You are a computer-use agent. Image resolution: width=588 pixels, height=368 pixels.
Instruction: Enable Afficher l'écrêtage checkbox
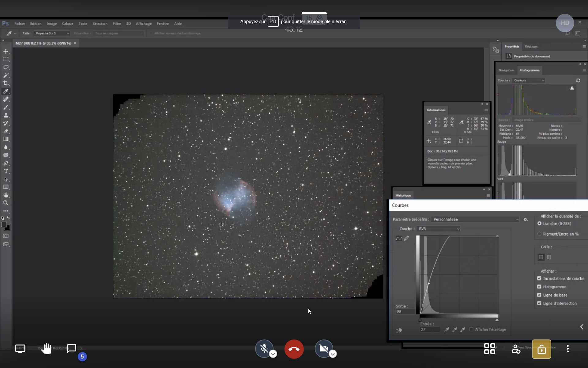pyautogui.click(x=471, y=329)
